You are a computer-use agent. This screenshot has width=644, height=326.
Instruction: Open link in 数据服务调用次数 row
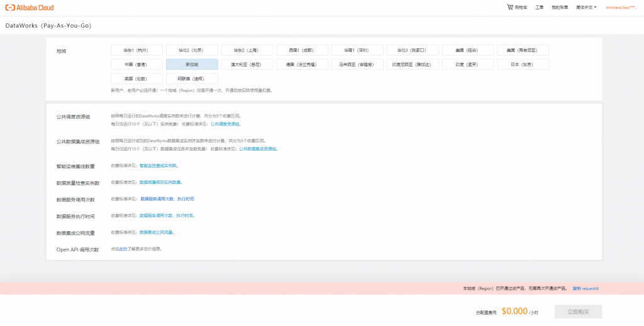tap(167, 199)
